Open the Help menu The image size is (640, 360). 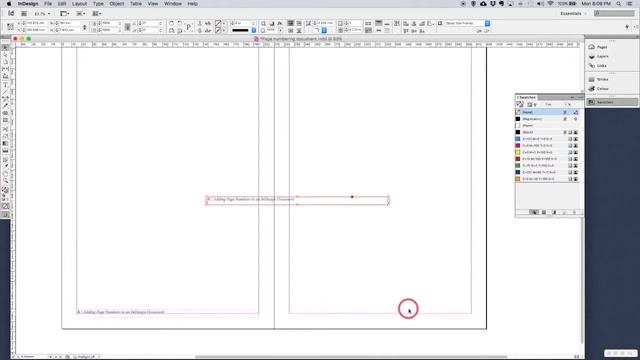[x=193, y=4]
